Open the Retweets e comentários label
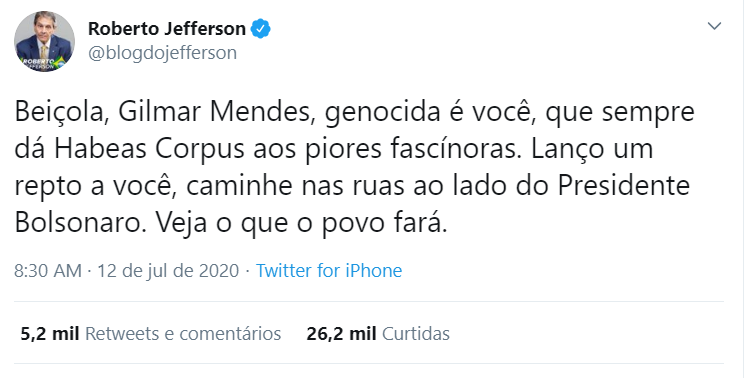The height and width of the screenshot is (378, 750). [x=183, y=334]
